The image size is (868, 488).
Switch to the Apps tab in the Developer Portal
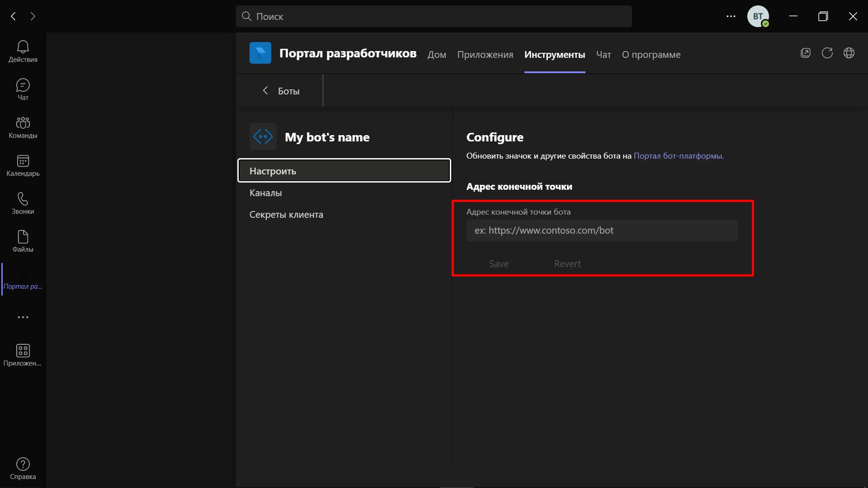[485, 55]
